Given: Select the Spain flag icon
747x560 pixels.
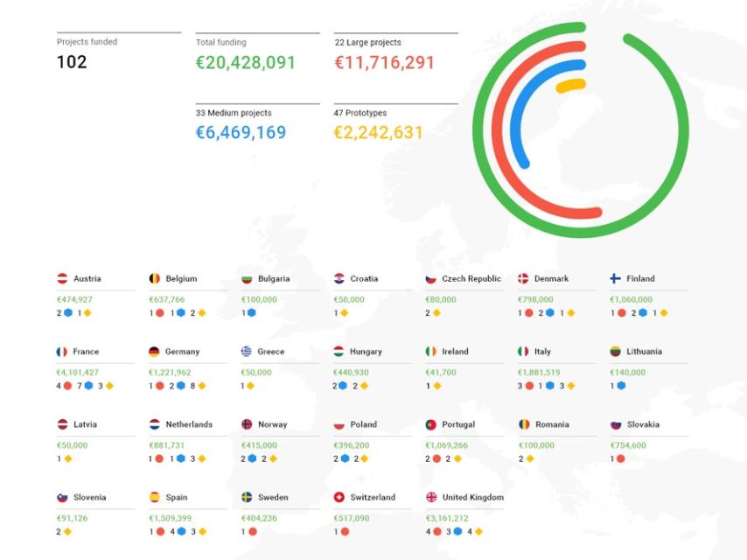Looking at the screenshot, I should pos(154,497).
